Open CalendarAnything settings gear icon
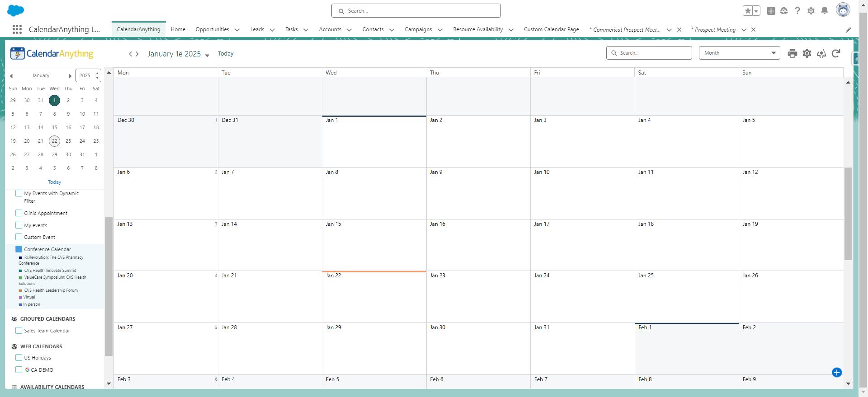Viewport: 868px width, 397px height. (807, 53)
